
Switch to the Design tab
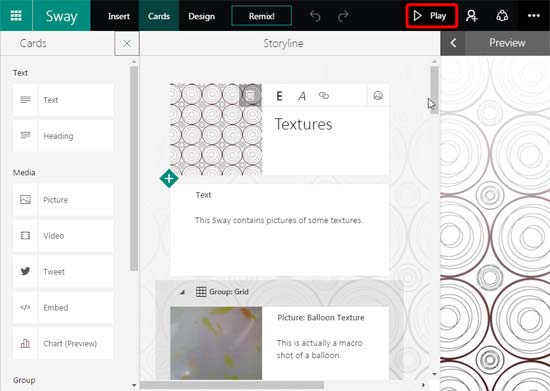(201, 16)
